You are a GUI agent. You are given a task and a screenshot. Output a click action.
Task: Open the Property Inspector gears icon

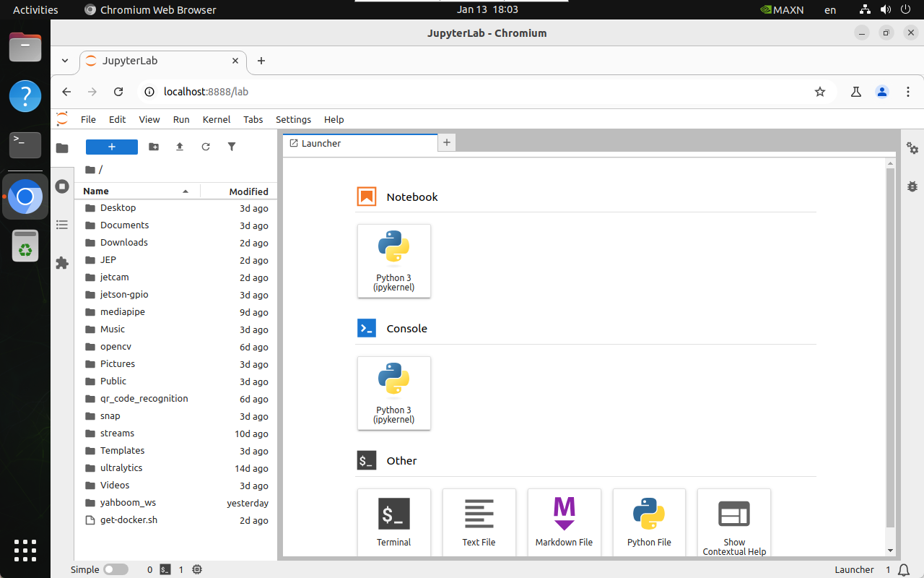coord(912,148)
